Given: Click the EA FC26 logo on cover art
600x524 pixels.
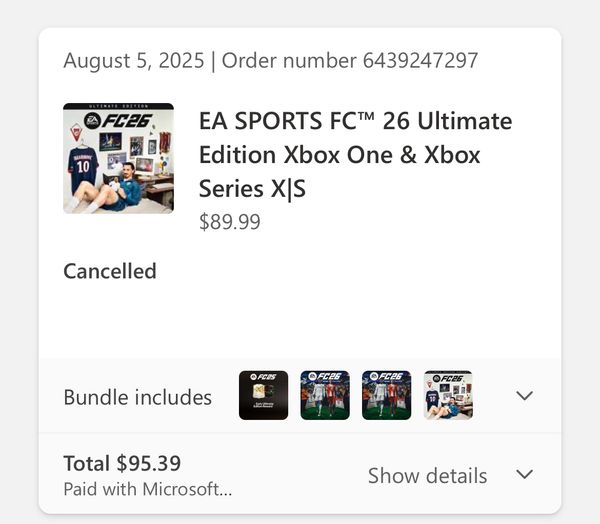Looking at the screenshot, I should [118, 121].
